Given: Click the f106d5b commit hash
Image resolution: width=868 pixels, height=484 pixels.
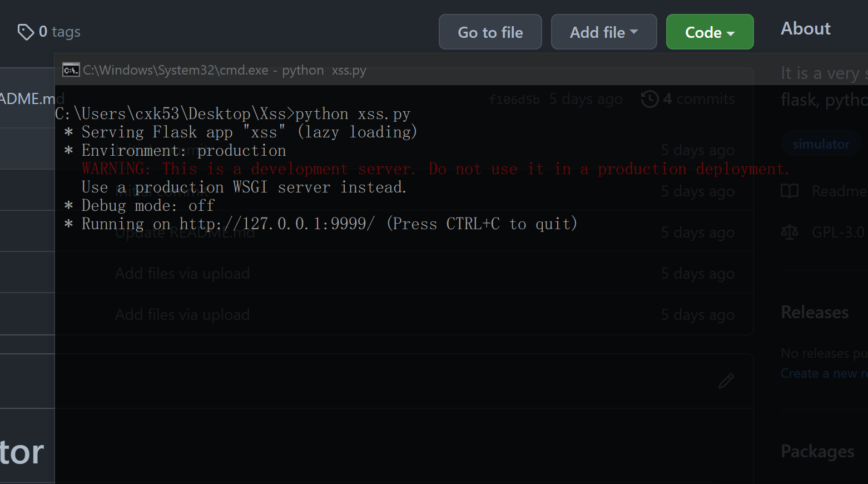Looking at the screenshot, I should [514, 100].
